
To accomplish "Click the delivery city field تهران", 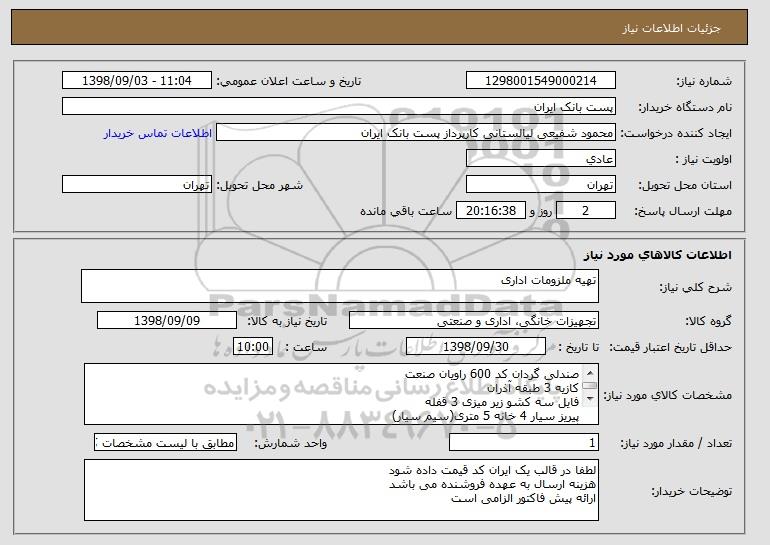I will point(137,185).
